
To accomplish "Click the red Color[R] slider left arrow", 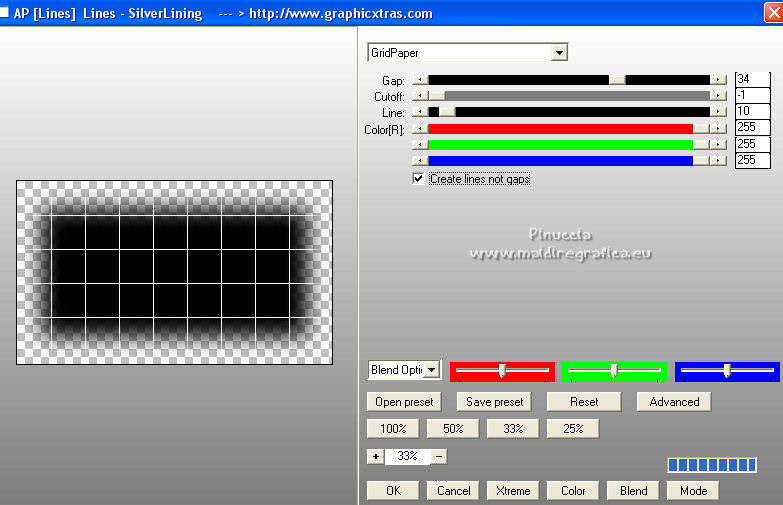I will (x=420, y=129).
